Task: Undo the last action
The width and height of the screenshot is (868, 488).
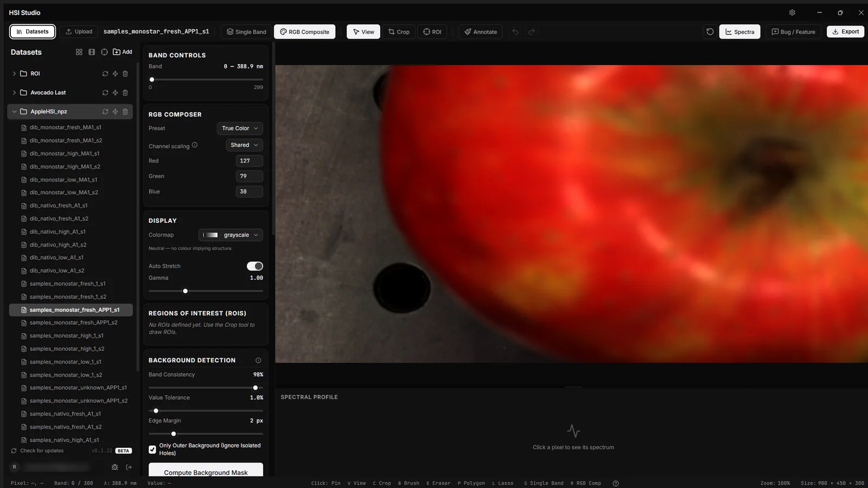Action: (x=515, y=32)
